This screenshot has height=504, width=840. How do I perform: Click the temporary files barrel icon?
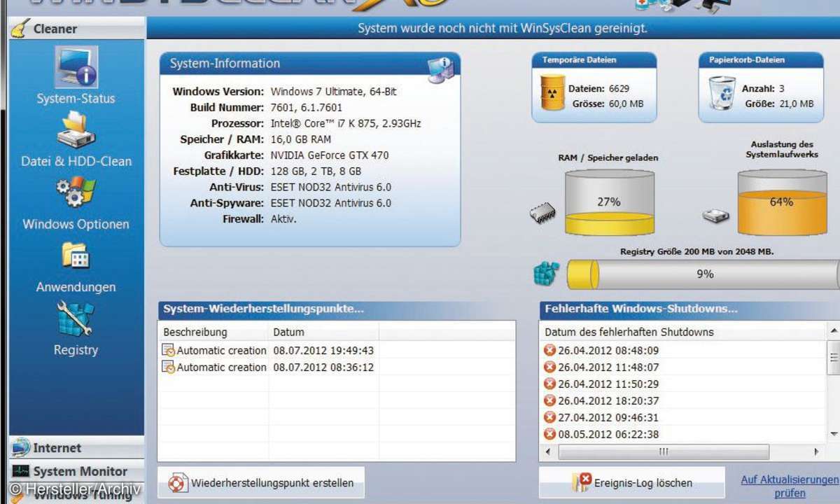point(552,92)
